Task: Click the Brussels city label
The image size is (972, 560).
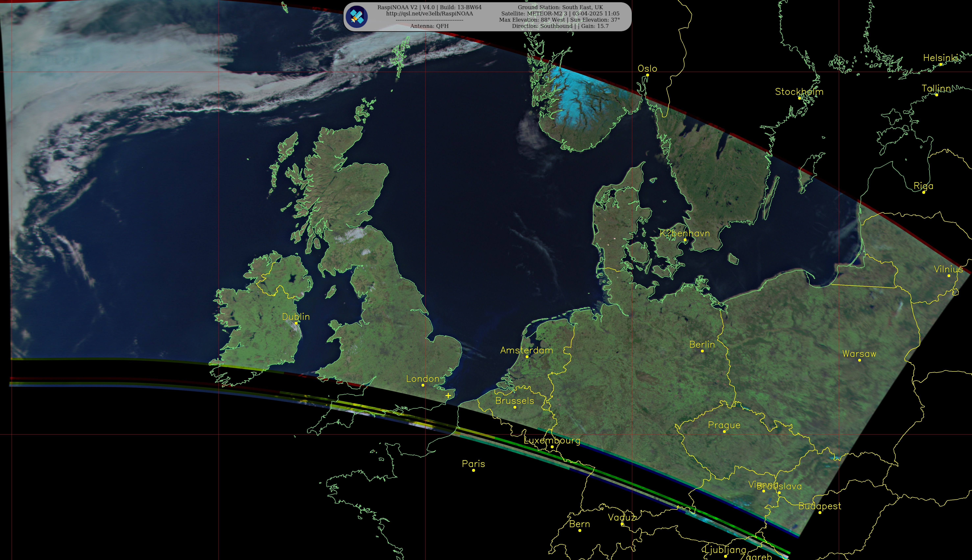Action: (x=514, y=401)
